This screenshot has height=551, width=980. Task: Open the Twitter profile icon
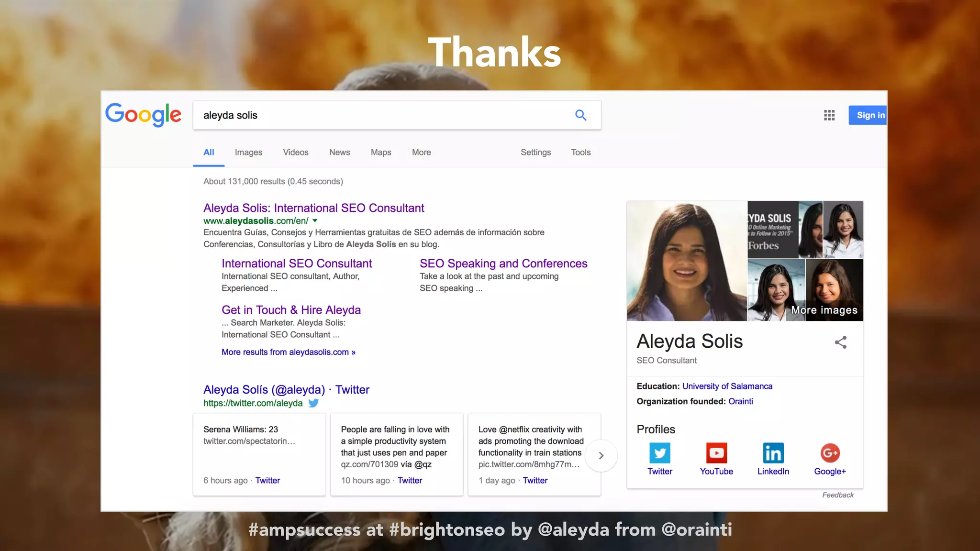(660, 453)
